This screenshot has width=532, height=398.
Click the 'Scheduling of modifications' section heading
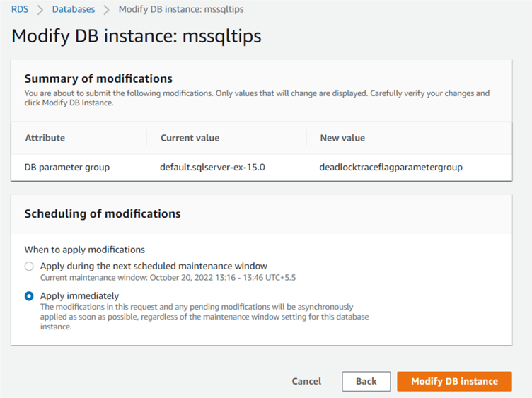(103, 213)
